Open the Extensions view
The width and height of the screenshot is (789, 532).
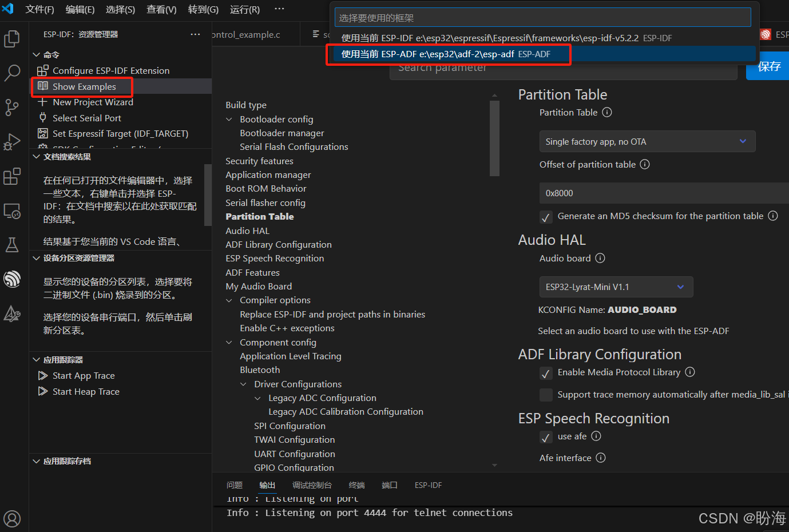pyautogui.click(x=12, y=176)
